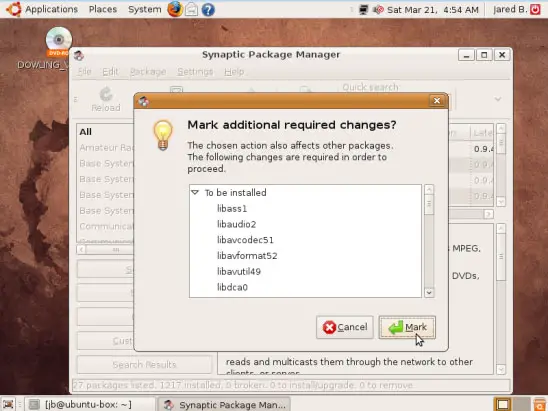
Task: Click the 'To be installed' heading text
Action: pyautogui.click(x=236, y=193)
